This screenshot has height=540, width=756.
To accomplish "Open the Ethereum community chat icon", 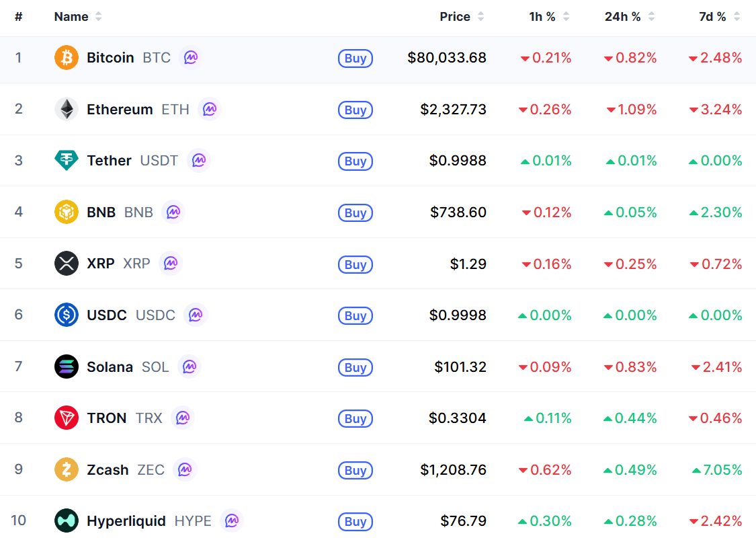I will (209, 109).
